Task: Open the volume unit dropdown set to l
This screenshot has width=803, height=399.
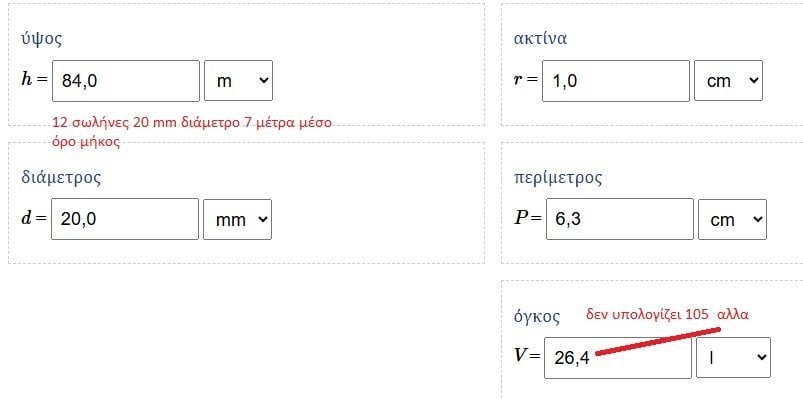Action: [733, 358]
